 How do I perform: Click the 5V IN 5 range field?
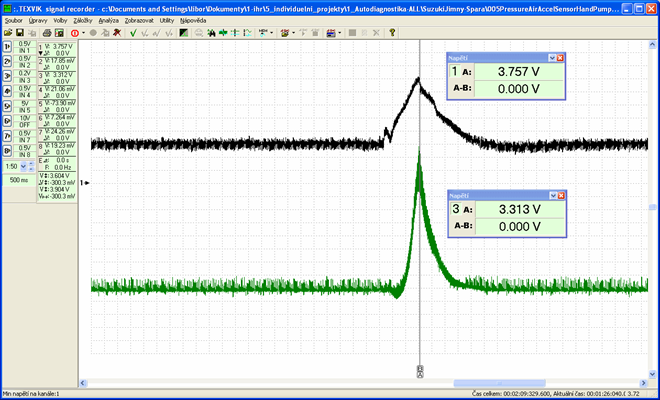pyautogui.click(x=25, y=107)
